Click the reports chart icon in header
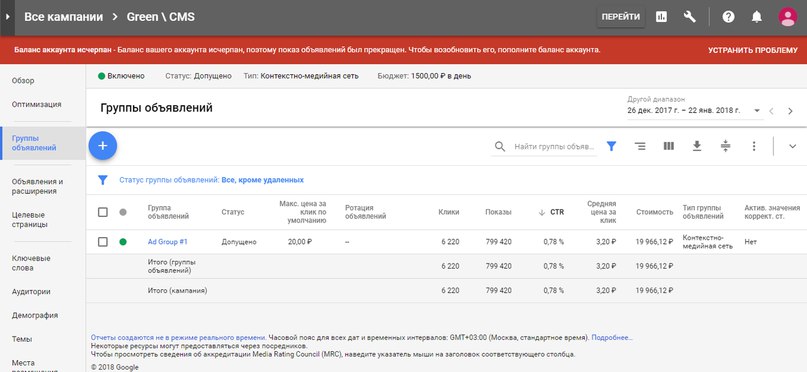The height and width of the screenshot is (372, 807). (661, 17)
